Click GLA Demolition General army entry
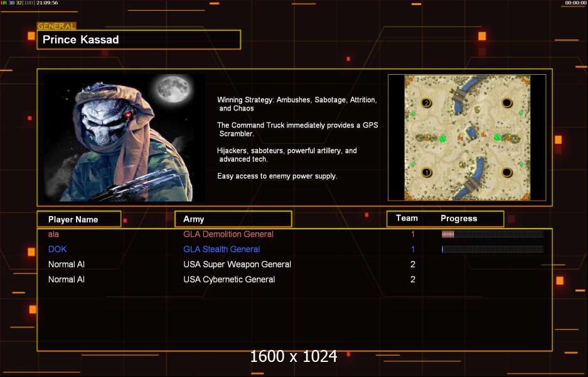588x377 pixels. 228,234
